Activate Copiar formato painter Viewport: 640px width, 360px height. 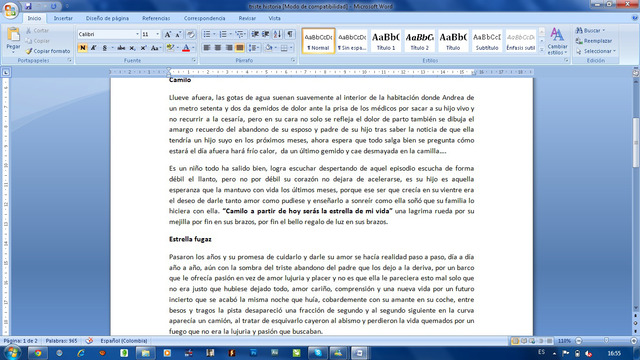[x=48, y=51]
